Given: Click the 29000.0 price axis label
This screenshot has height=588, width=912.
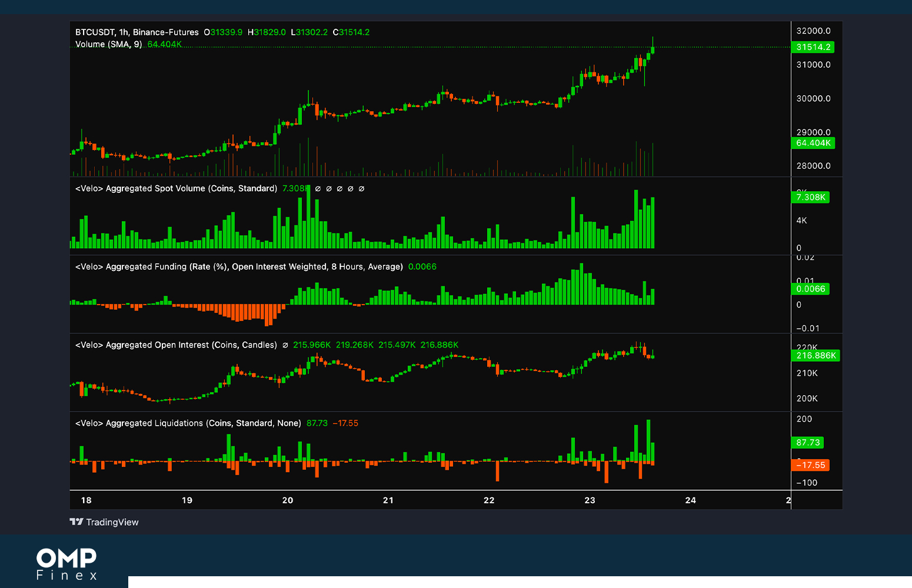Looking at the screenshot, I should pyautogui.click(x=813, y=132).
